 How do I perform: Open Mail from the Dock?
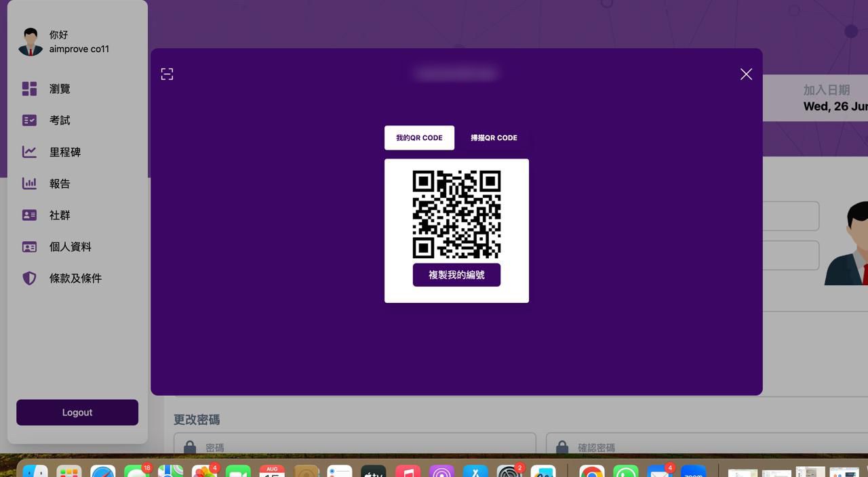(660, 472)
